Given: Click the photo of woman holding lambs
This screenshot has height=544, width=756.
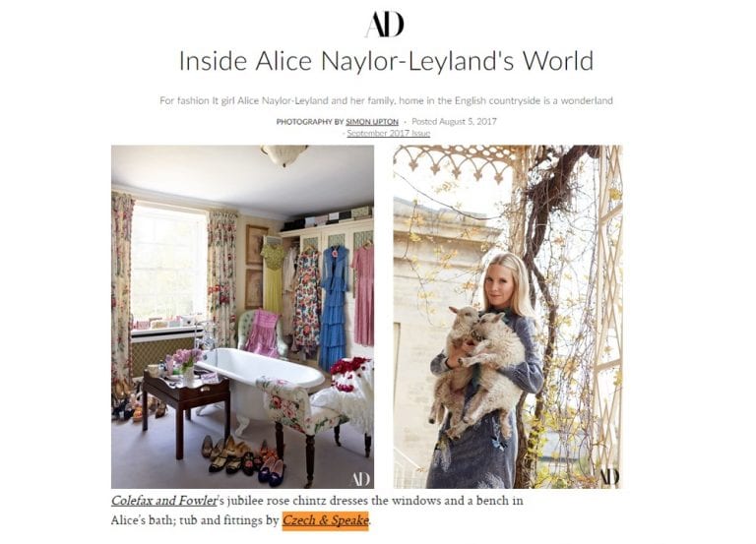Looking at the screenshot, I should (508, 317).
